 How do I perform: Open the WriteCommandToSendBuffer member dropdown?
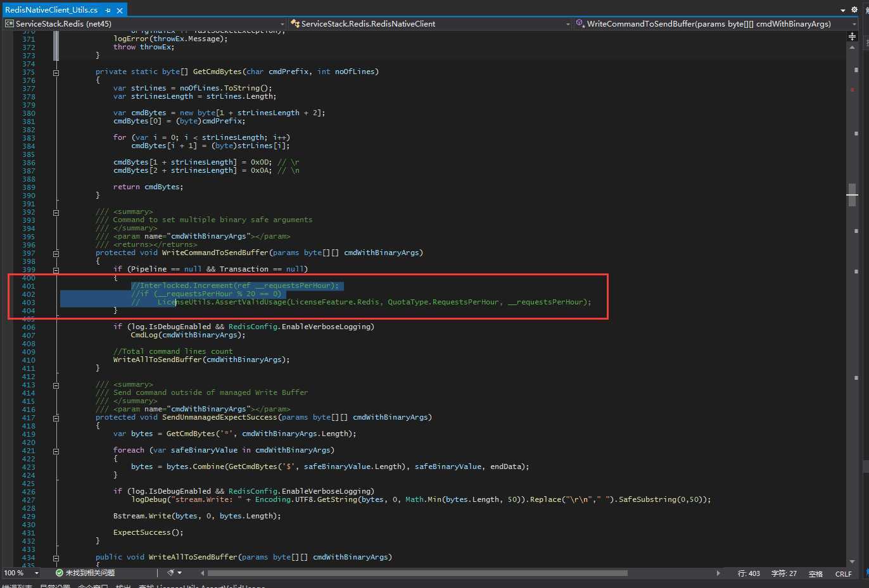click(x=716, y=23)
